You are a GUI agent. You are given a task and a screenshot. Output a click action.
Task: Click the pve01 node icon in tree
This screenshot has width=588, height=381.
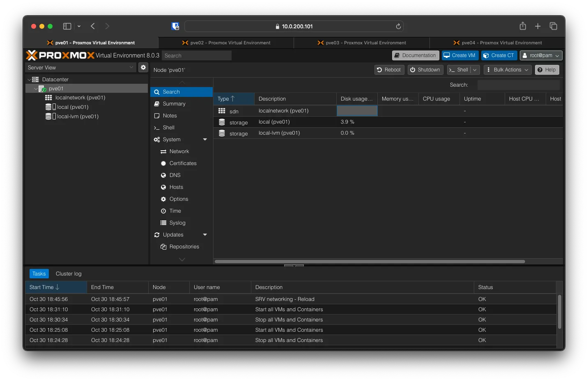point(42,89)
